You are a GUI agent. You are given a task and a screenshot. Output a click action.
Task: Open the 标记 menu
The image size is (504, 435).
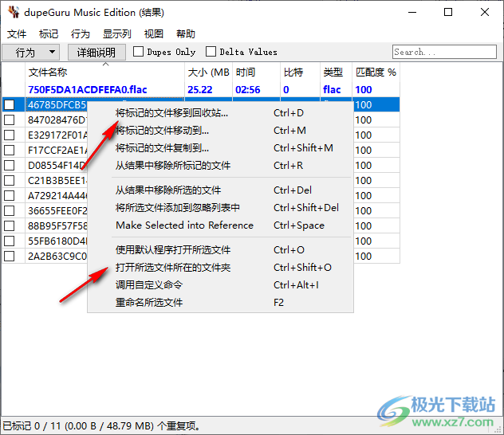[49, 33]
